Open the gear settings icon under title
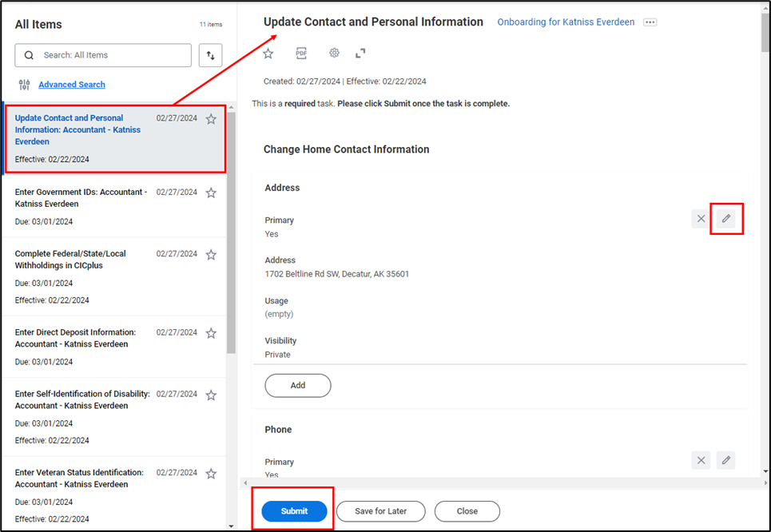 pos(334,54)
